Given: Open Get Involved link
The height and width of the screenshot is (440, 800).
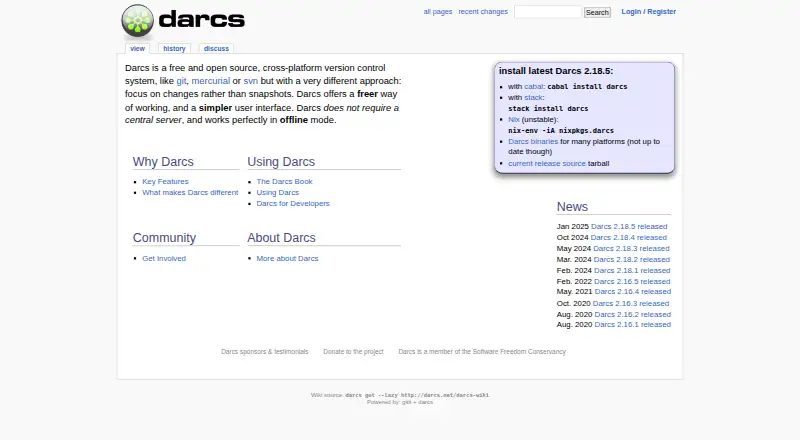Looking at the screenshot, I should pos(164,259).
